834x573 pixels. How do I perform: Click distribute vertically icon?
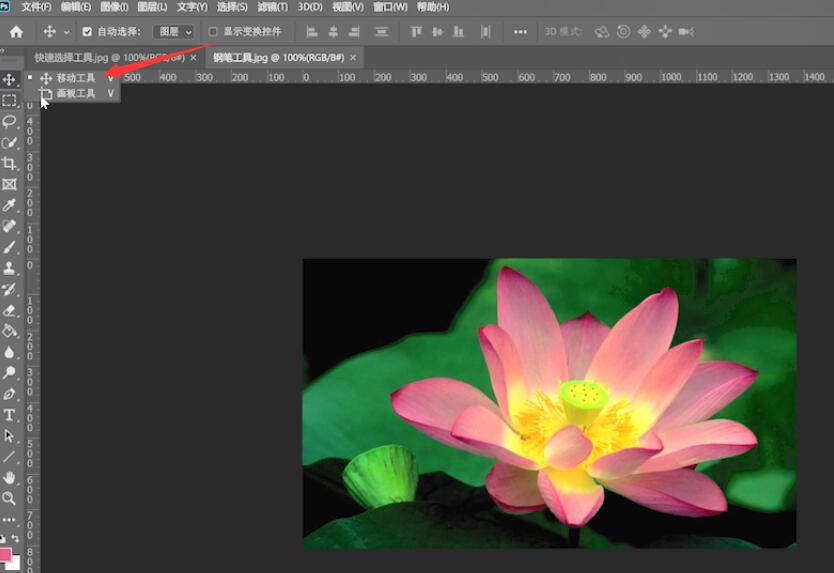381,32
